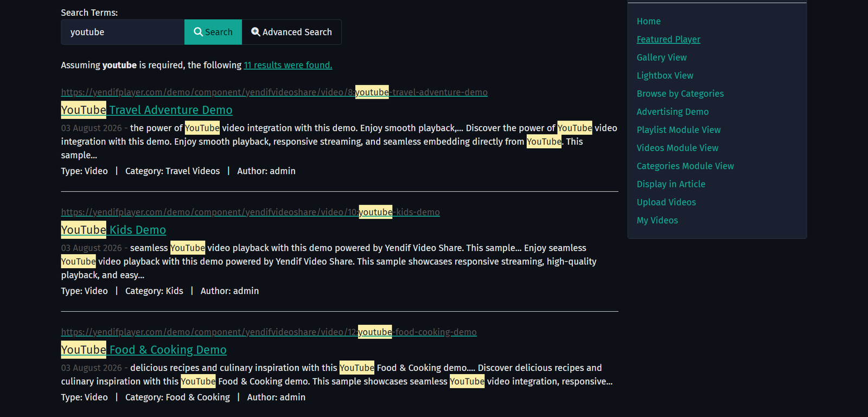Open Categories Module View menu item
The height and width of the screenshot is (417, 868).
685,166
